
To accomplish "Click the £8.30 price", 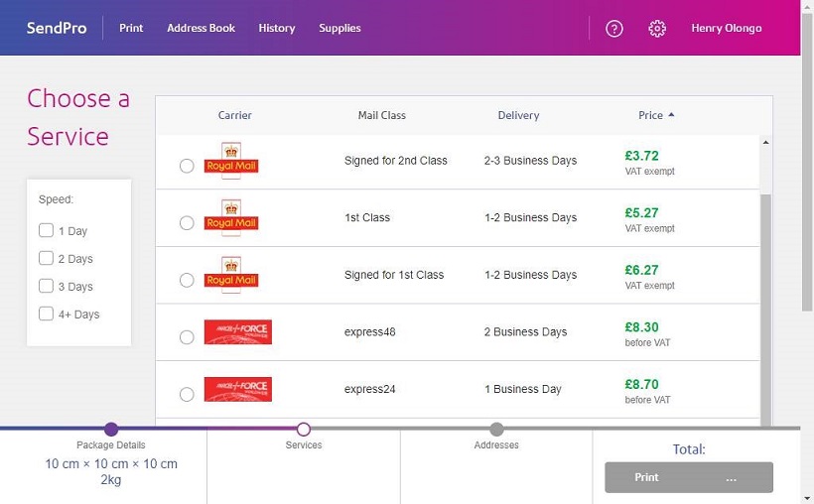I will [x=641, y=327].
